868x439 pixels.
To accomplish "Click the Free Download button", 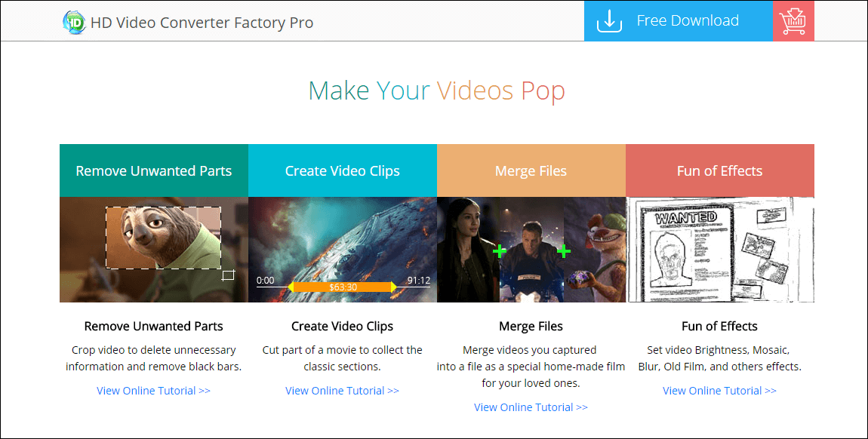I will tap(678, 21).
